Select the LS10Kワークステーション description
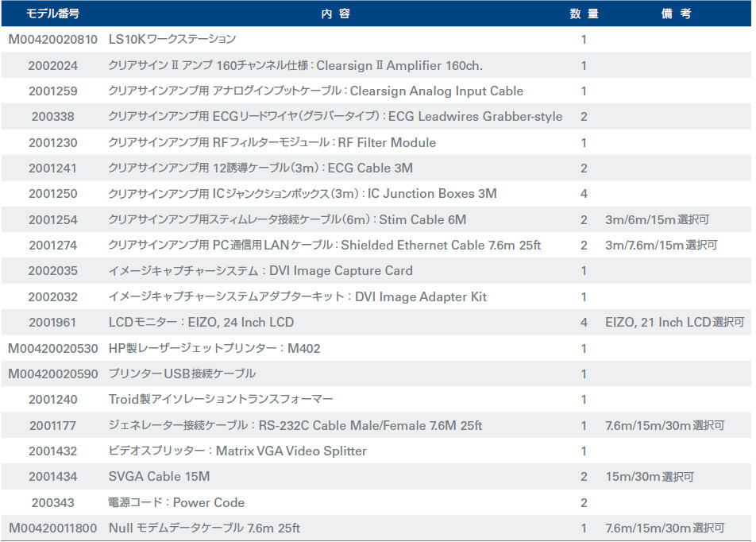 (x=172, y=39)
